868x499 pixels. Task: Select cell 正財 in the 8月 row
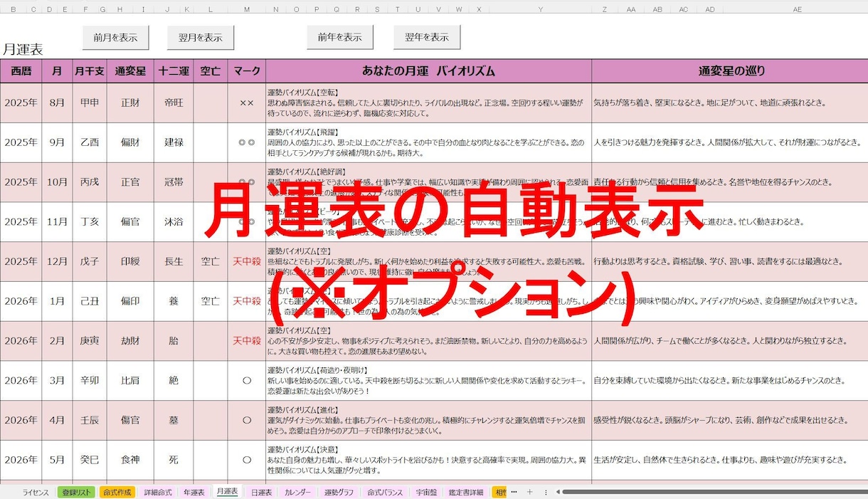tap(130, 103)
